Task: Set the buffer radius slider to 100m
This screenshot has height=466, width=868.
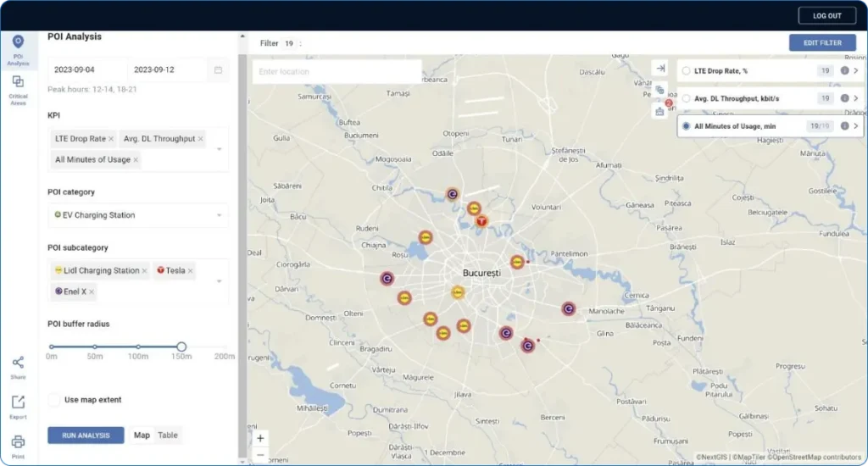Action: [x=138, y=347]
